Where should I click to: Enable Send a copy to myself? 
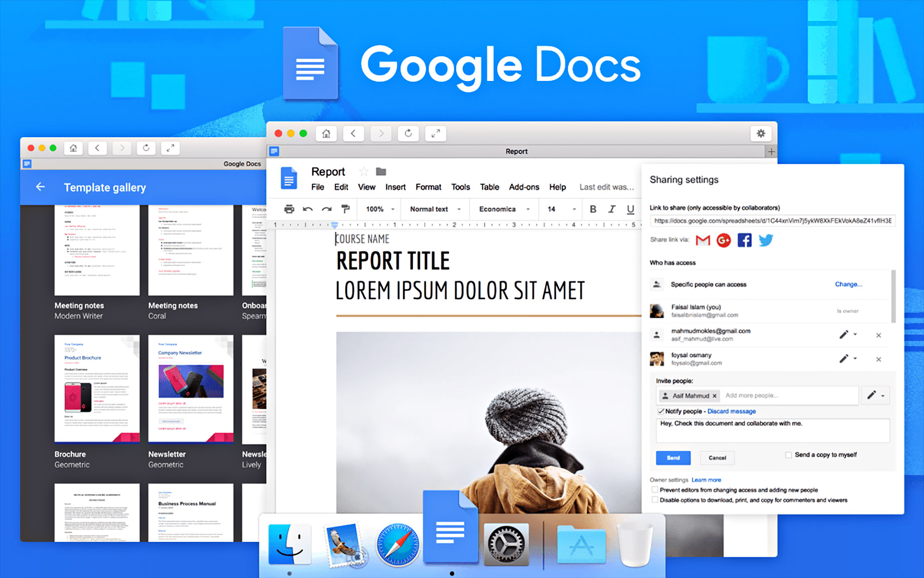[788, 455]
